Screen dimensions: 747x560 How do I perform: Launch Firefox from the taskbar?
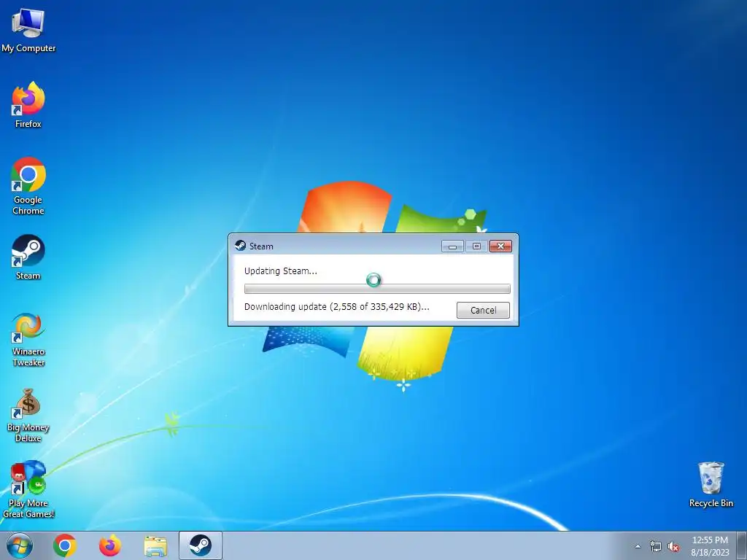tap(110, 545)
